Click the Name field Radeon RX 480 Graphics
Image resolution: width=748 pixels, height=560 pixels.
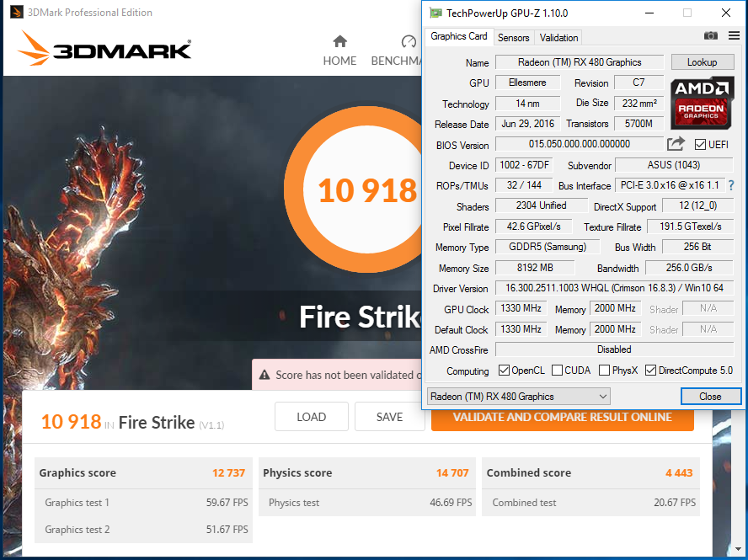click(x=580, y=62)
